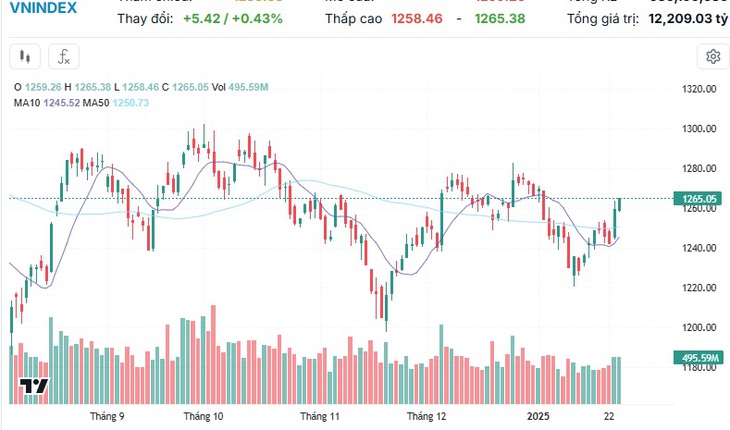Select the Tháng 11 time axis label
This screenshot has width=730, height=430.
click(320, 416)
